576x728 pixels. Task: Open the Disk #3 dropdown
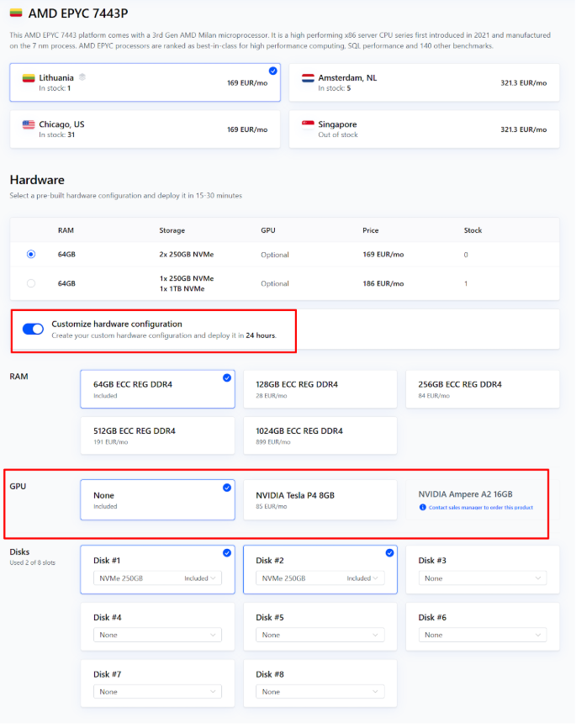(482, 578)
